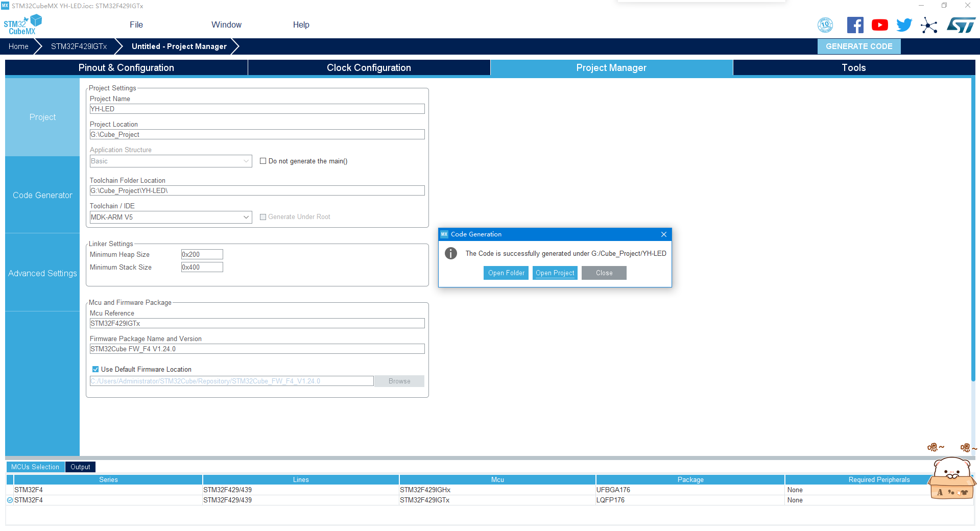
Task: Sort by the Package column header
Action: tap(690, 480)
